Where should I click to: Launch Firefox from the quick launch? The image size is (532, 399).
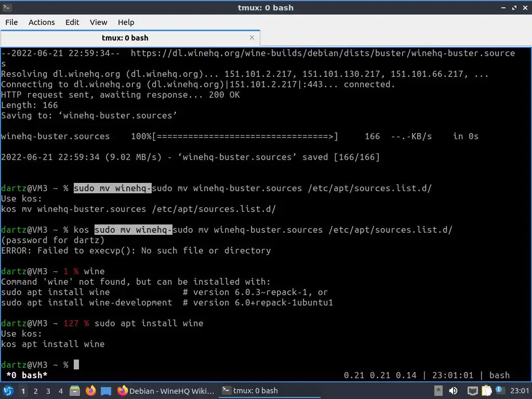tap(90, 391)
